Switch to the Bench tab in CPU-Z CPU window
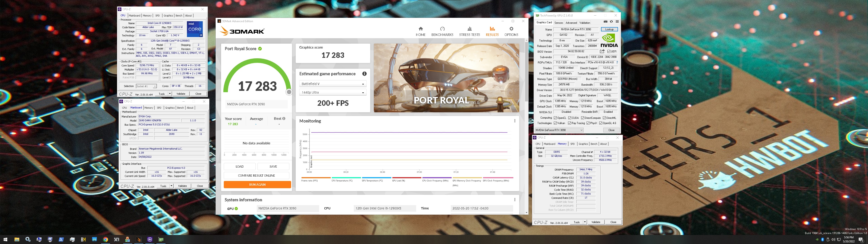 pos(179,16)
